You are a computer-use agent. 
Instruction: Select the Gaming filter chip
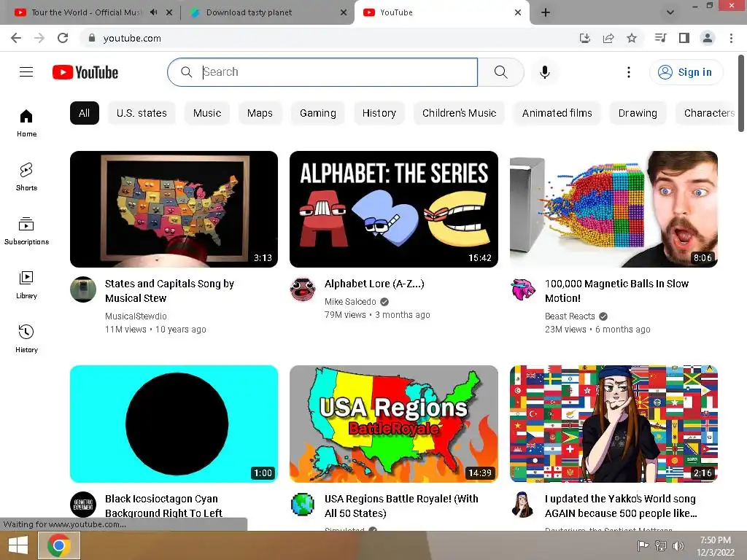318,113
